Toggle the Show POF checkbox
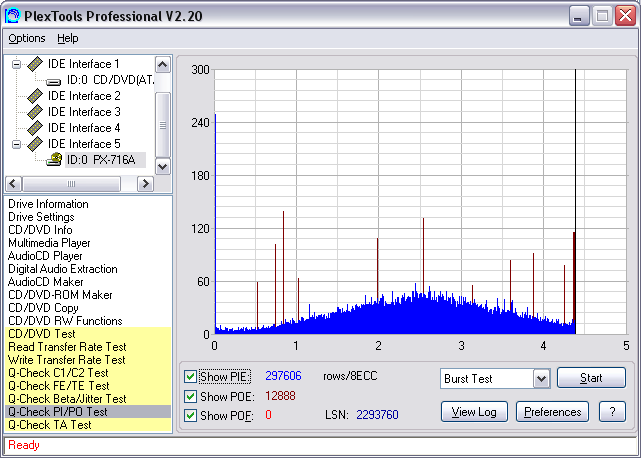641x458 pixels. [x=190, y=415]
